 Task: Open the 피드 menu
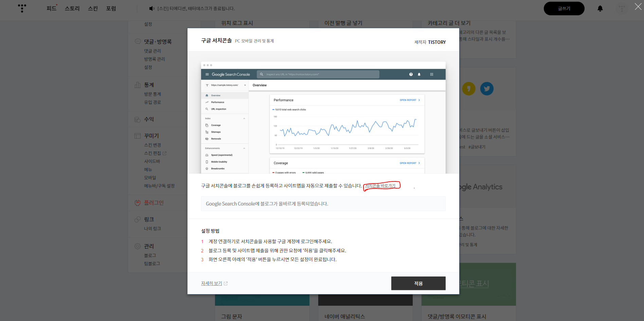(x=52, y=8)
